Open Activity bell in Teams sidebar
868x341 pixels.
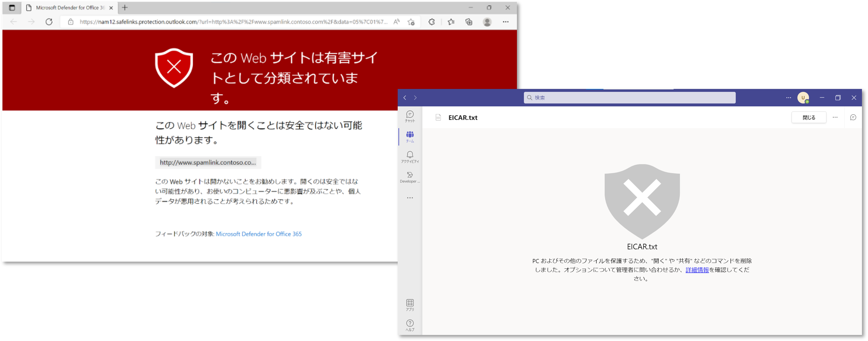click(410, 157)
